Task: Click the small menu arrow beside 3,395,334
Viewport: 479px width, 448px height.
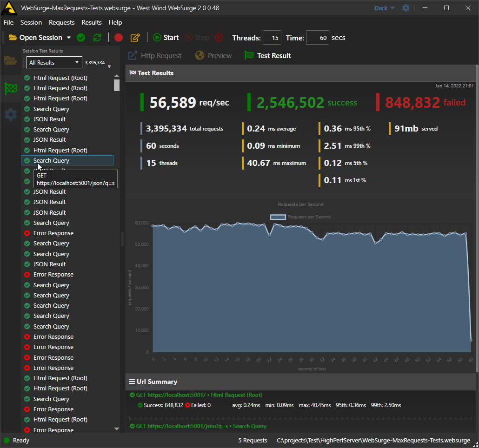Action: click(109, 66)
